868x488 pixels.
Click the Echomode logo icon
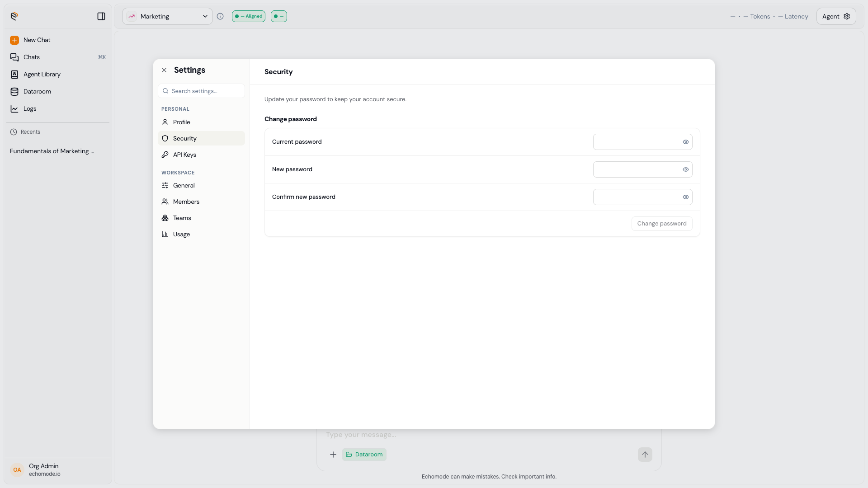(14, 16)
